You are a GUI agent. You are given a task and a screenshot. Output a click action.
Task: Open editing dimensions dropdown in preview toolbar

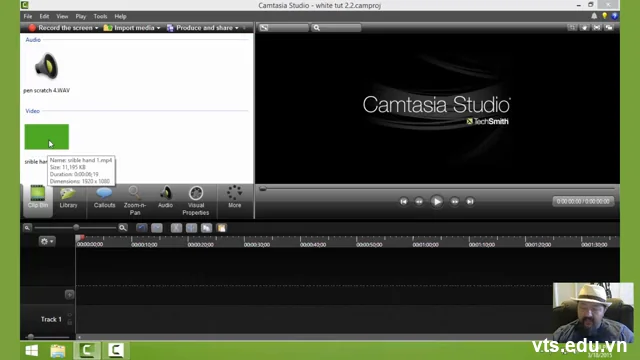tap(284, 28)
